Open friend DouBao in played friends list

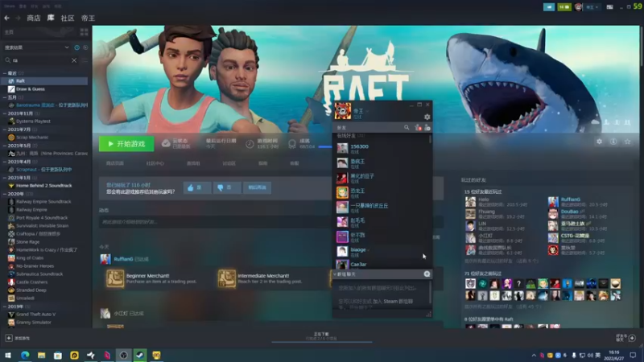pos(569,212)
